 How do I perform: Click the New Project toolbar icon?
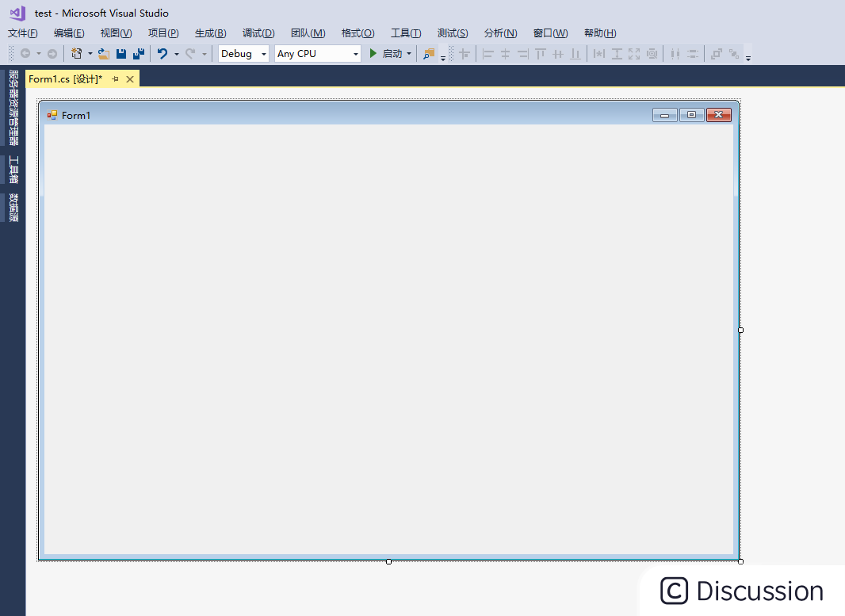click(x=77, y=53)
